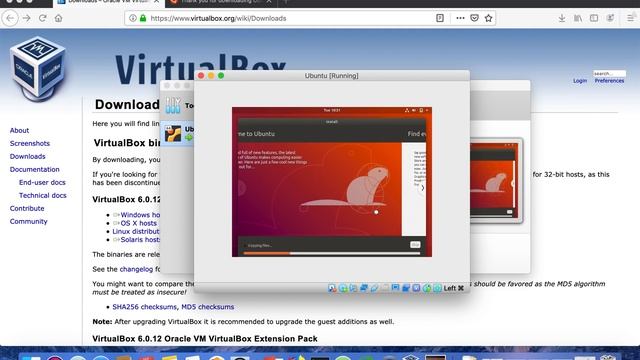Click the shared folders icon next to display icon
The height and width of the screenshot is (360, 640).
(x=385, y=288)
